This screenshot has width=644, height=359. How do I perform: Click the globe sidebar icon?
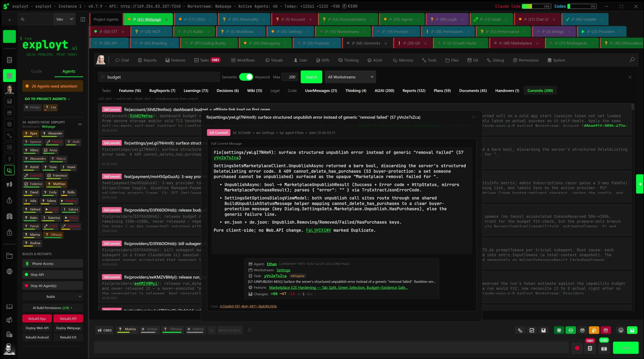point(10,271)
